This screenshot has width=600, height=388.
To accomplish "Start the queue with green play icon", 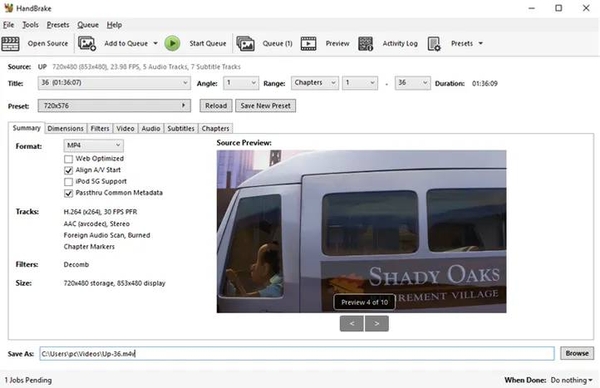I will tap(173, 44).
